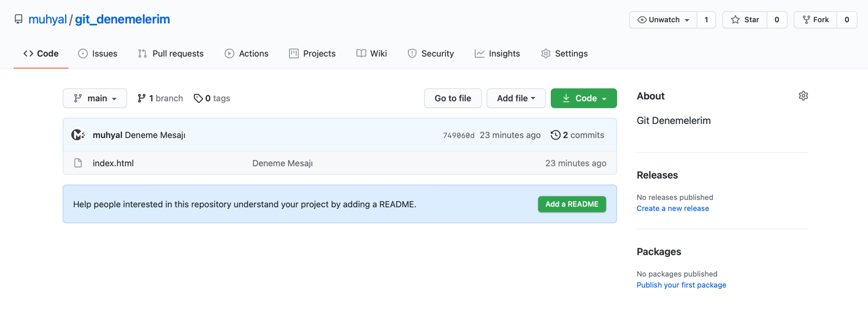This screenshot has height=311, width=868.
Task: Open the Publish your first package link
Action: click(682, 285)
